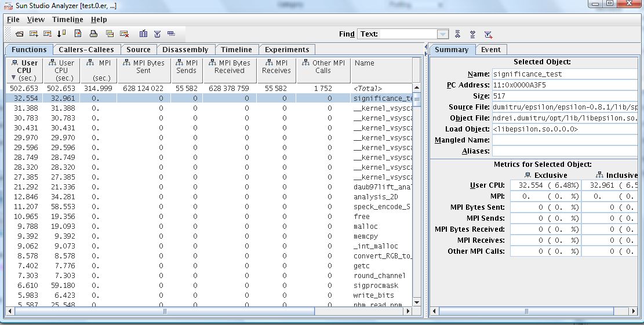Click the functions table scroll-up arrow

point(417,88)
